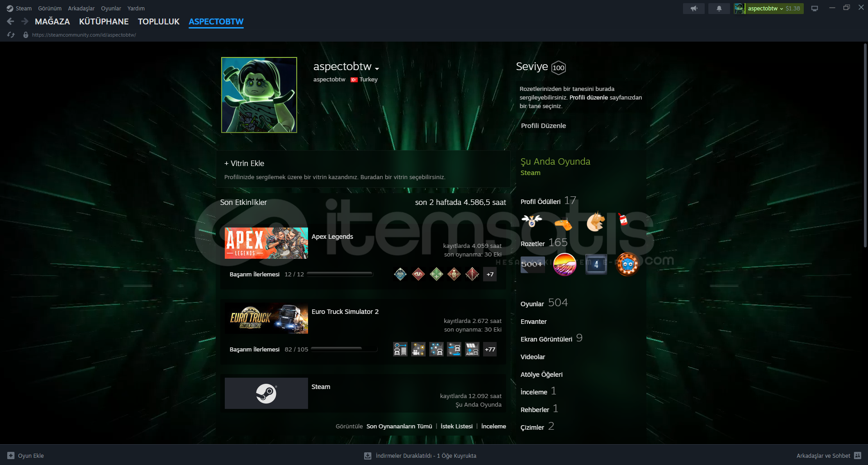This screenshot has width=868, height=465.
Task: Reload the page with the refresh icon
Action: [11, 35]
